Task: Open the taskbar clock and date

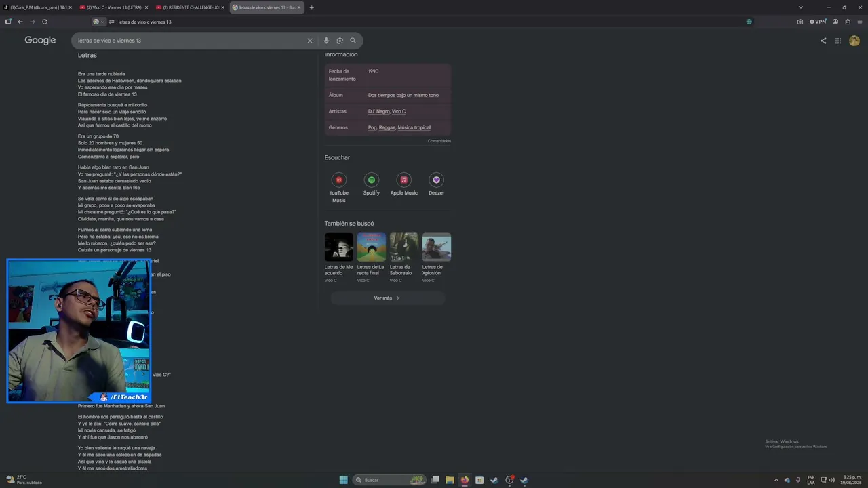Action: point(851,480)
